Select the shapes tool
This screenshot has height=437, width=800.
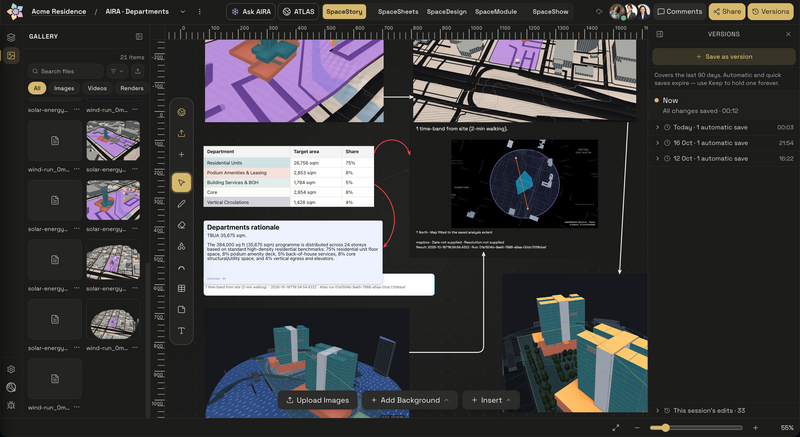pyautogui.click(x=181, y=246)
